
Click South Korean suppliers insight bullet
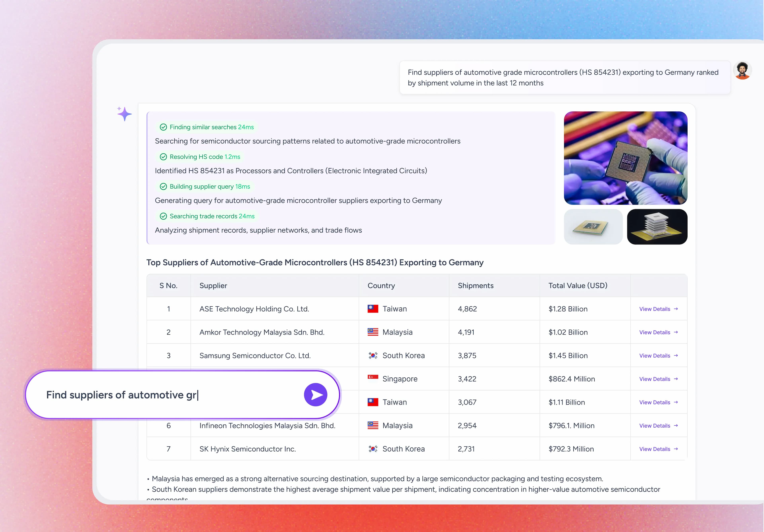[403, 494]
